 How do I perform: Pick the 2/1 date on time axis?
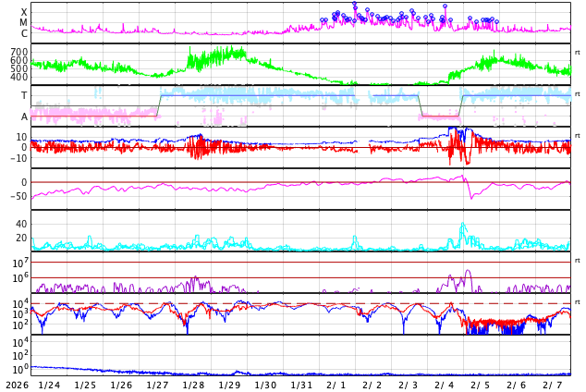click(x=336, y=385)
